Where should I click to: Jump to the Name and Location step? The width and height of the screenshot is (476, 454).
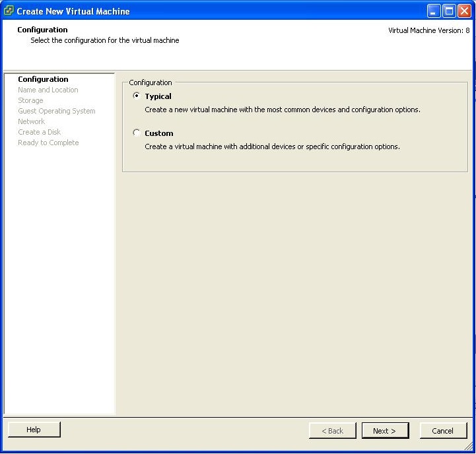[x=48, y=90]
